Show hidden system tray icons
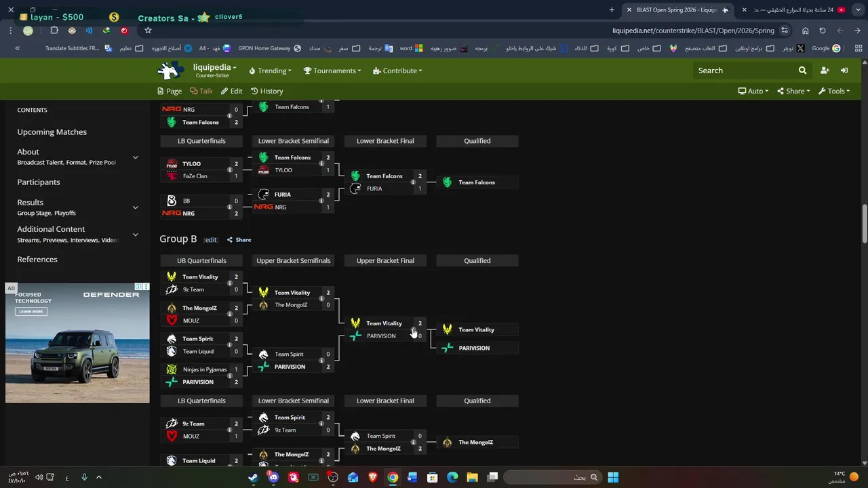Viewport: 868px width, 488px height. click(98, 477)
